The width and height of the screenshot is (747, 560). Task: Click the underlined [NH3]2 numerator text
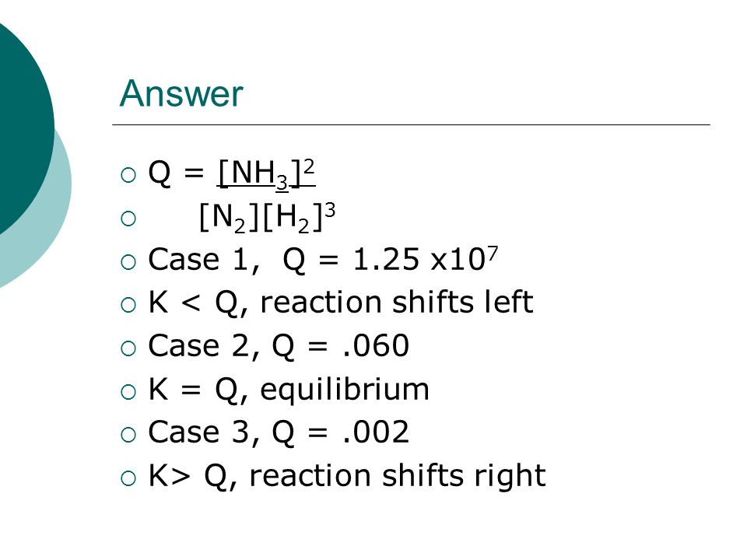(x=266, y=173)
